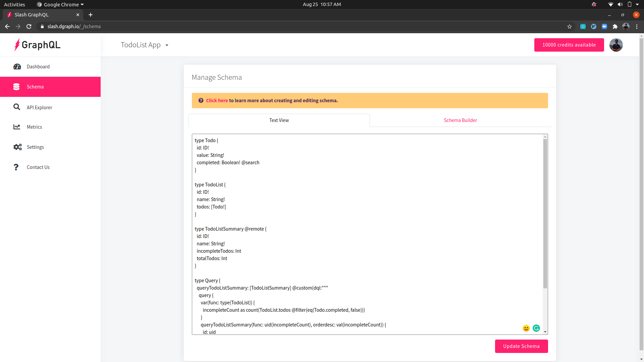This screenshot has width=644, height=362.
Task: Open a new browser tab
Action: [x=91, y=15]
